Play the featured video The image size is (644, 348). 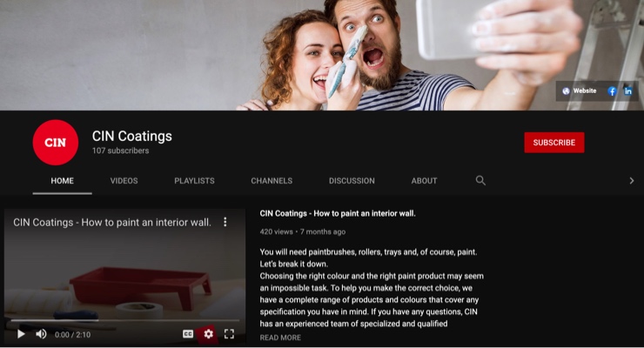(x=21, y=334)
